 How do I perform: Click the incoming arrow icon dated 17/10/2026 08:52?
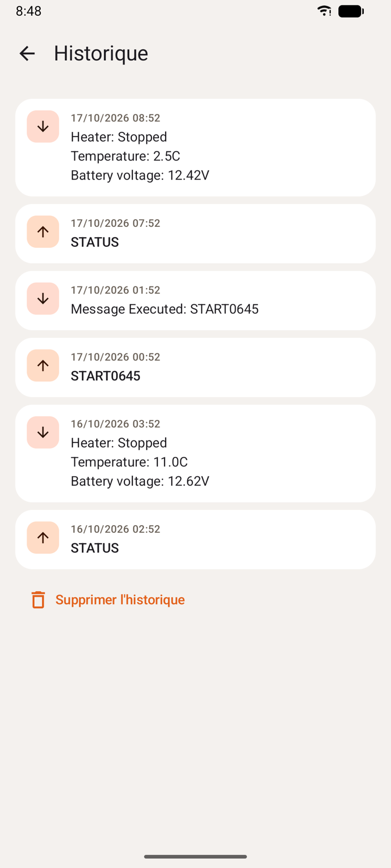tap(43, 126)
